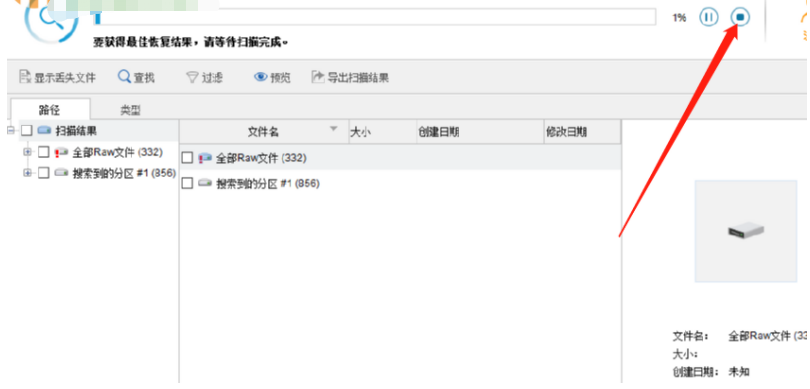
Task: Select 搜索到的分区 #1 (856) row in file list
Action: [x=400, y=183]
